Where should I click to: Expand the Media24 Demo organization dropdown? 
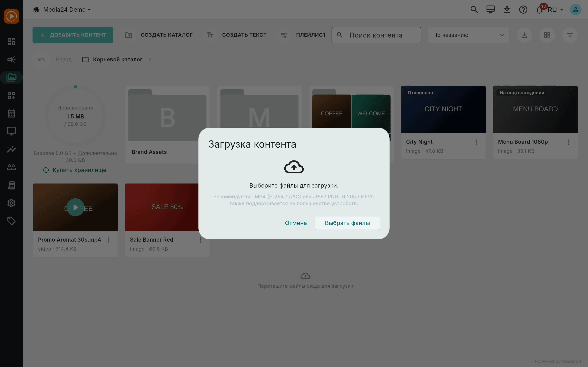click(62, 10)
